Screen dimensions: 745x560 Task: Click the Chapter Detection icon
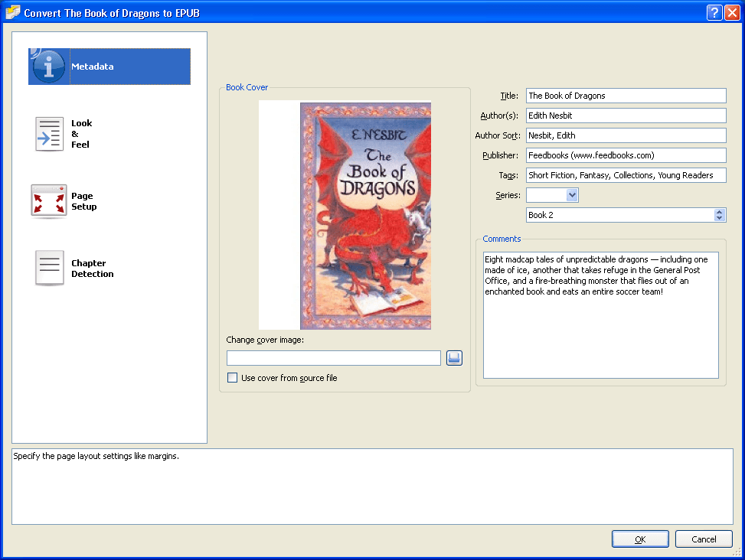pyautogui.click(x=49, y=269)
